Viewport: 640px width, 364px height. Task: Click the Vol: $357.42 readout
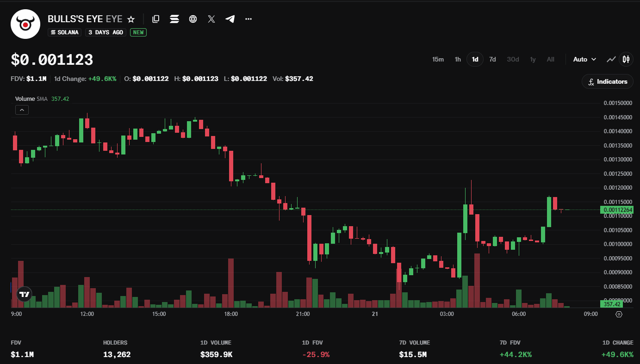[292, 79]
